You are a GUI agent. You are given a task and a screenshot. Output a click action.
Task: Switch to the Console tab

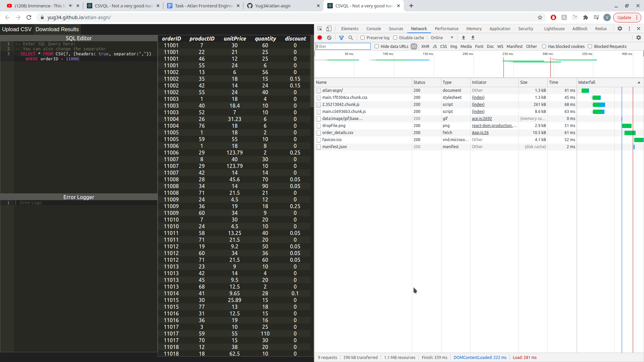click(373, 28)
